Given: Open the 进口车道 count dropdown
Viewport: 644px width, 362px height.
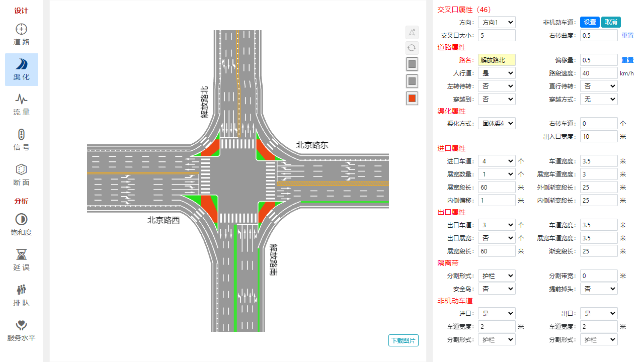Looking at the screenshot, I should 497,161.
